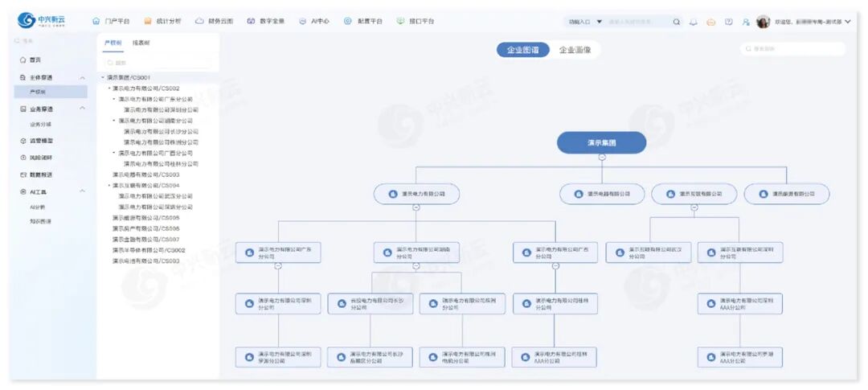Click the search magnifier icon in top bar
The height and width of the screenshot is (390, 868).
677,22
